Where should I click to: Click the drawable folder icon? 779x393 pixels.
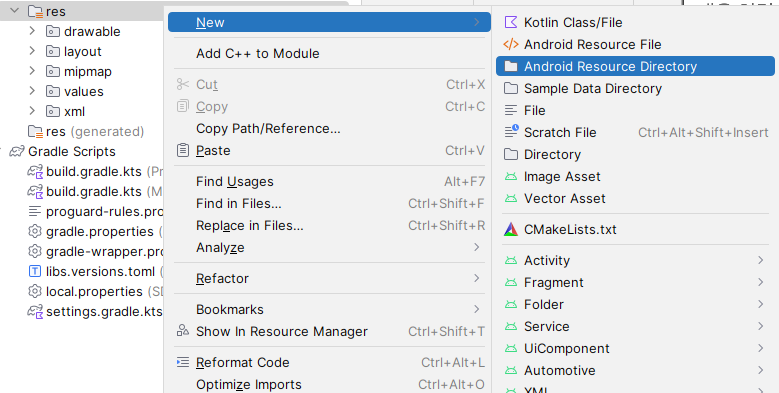point(53,31)
